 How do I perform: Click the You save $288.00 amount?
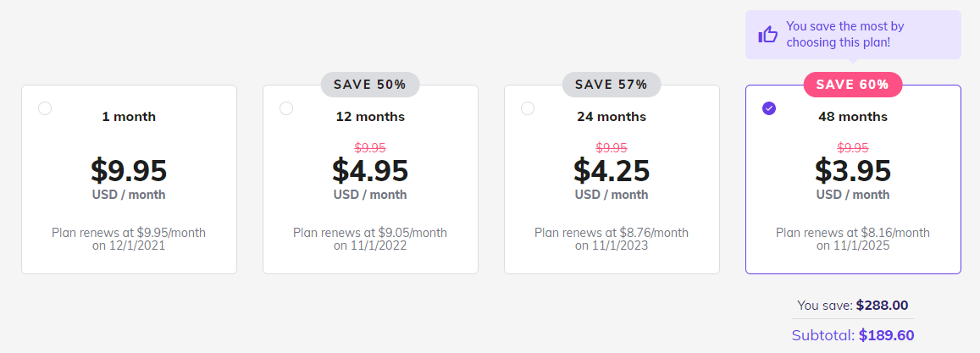tap(882, 305)
